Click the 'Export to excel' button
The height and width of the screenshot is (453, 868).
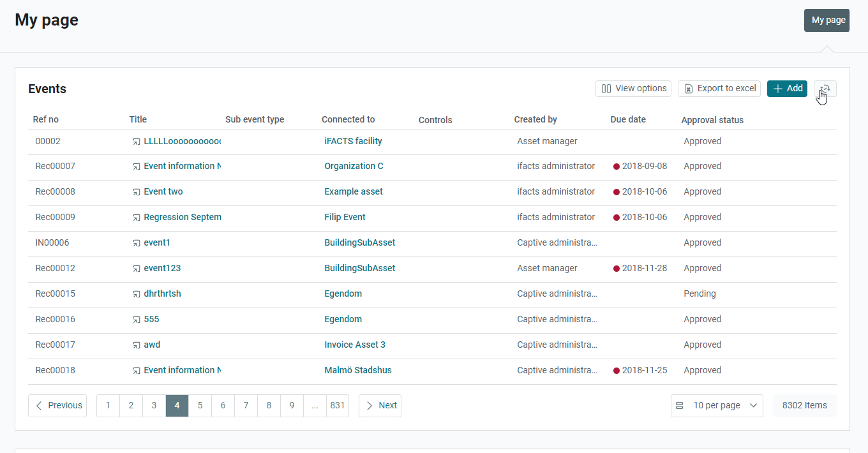pos(719,88)
